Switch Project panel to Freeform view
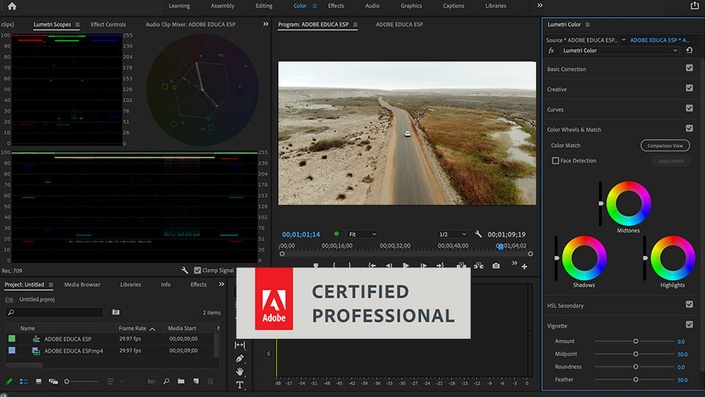 (53, 381)
